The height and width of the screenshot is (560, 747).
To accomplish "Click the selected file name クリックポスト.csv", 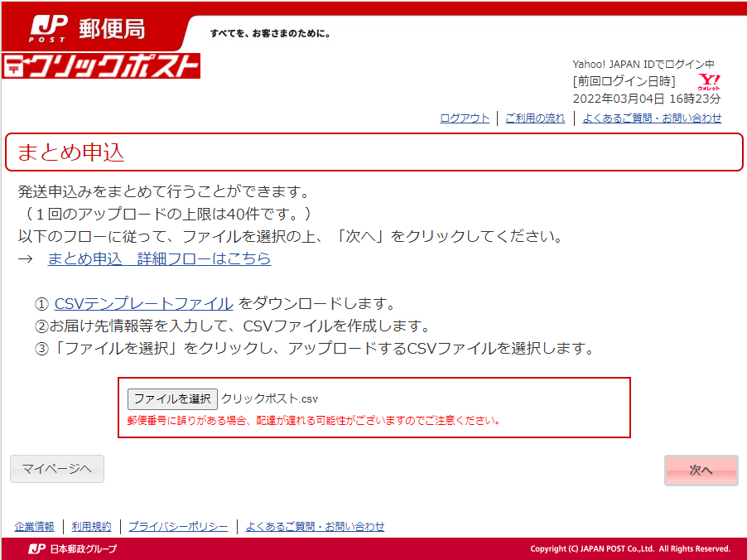I will pyautogui.click(x=270, y=399).
